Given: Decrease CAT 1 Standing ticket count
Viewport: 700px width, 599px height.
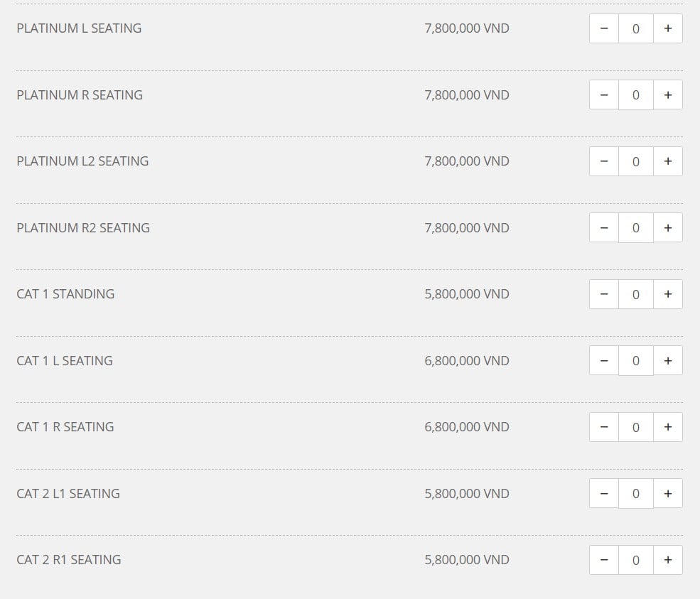Looking at the screenshot, I should (604, 294).
